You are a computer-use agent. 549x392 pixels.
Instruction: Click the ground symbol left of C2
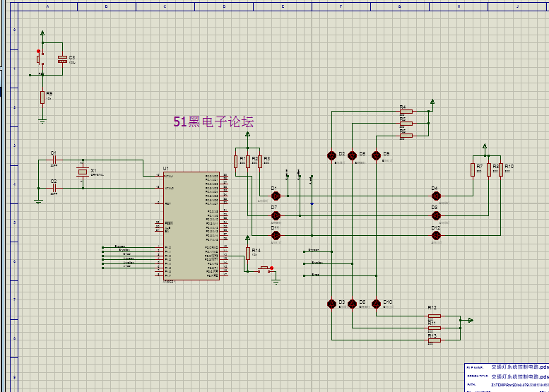[39, 201]
